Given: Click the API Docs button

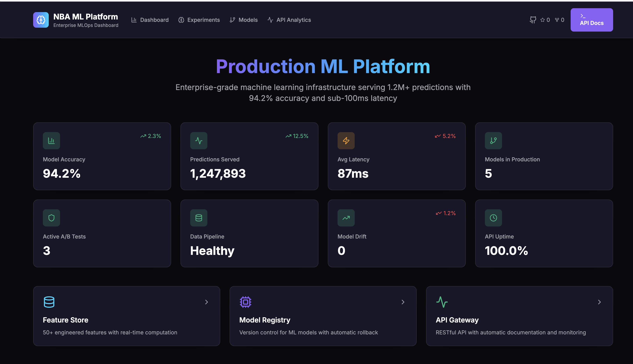Looking at the screenshot, I should tap(591, 20).
